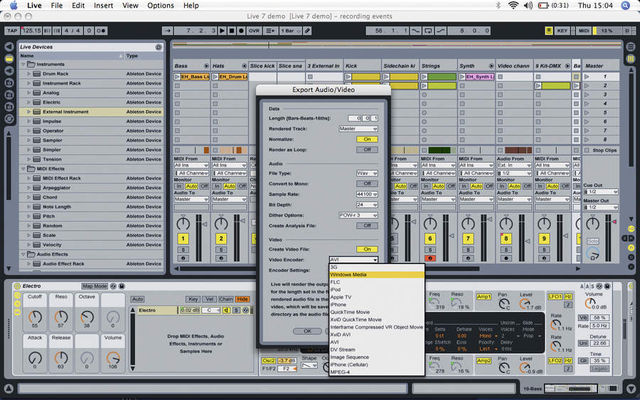640x400 pixels.
Task: Expand the External Instrument tree item
Action: point(29,111)
